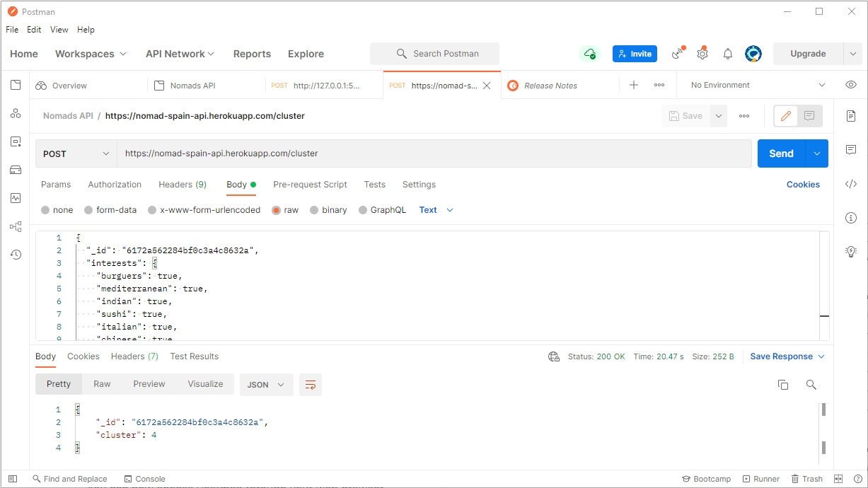Viewport: 868px width, 488px height.
Task: Open the lightbulb related requests icon
Action: (851, 251)
